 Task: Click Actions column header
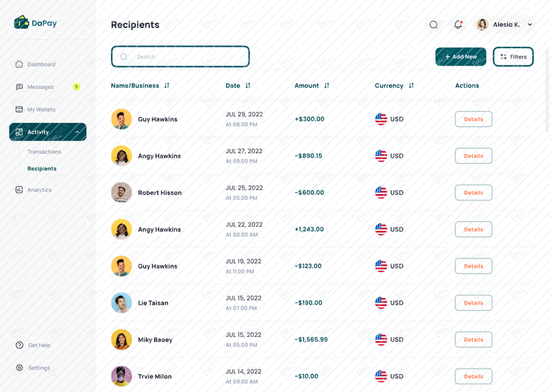pyautogui.click(x=467, y=85)
